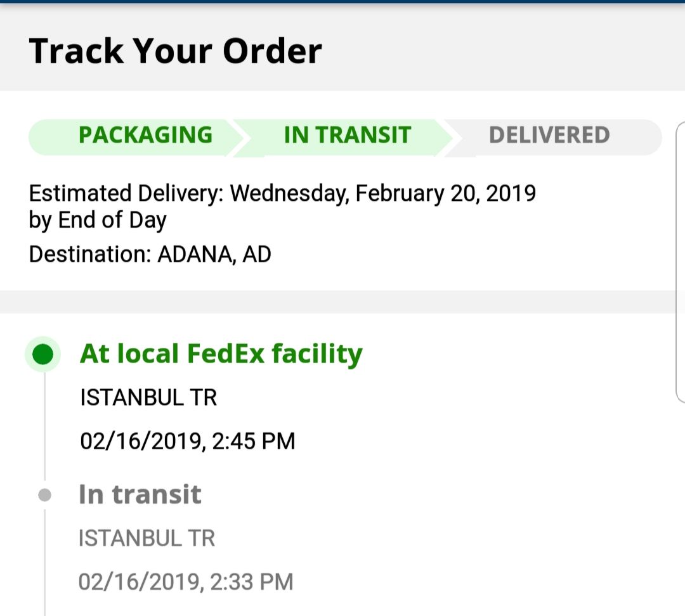Click the Track Your Order heading
The height and width of the screenshot is (616, 685).
click(x=176, y=51)
